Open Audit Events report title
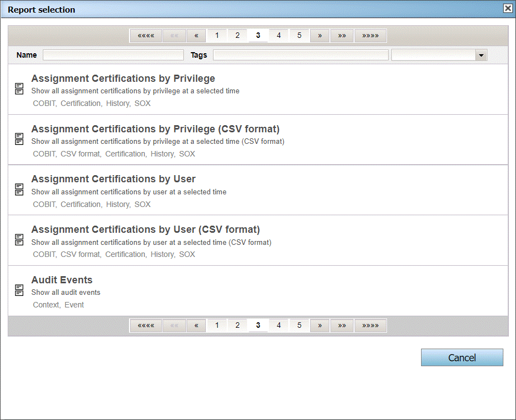This screenshot has width=516, height=420. point(61,280)
